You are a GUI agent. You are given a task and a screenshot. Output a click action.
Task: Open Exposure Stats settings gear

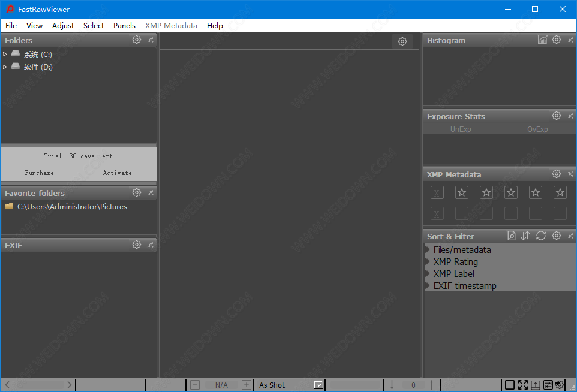[x=557, y=116]
